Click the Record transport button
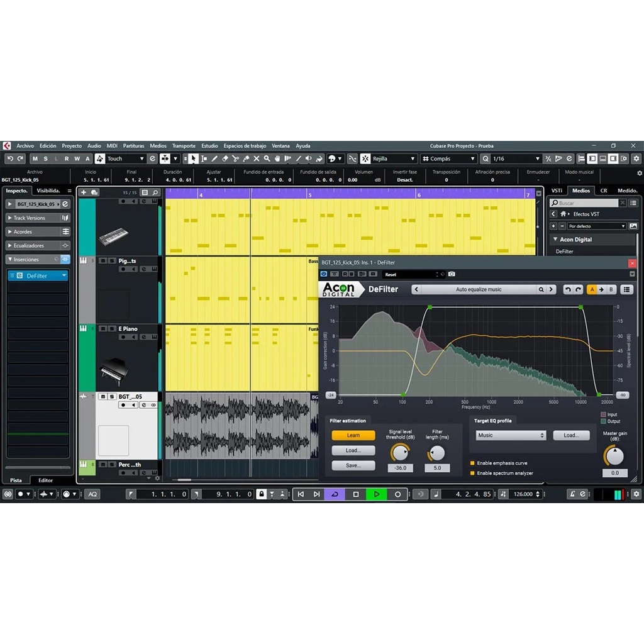This screenshot has width=644, height=644. [397, 494]
